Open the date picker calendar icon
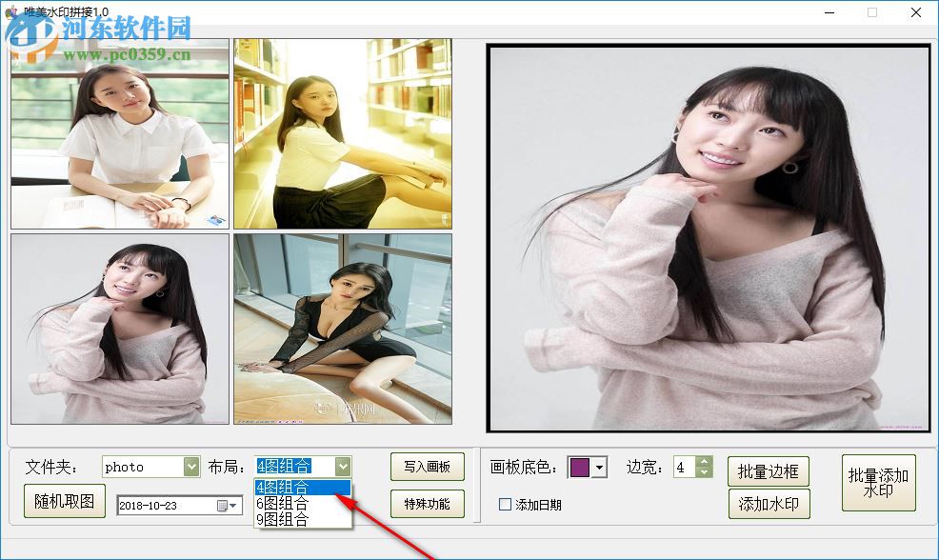The width and height of the screenshot is (939, 560). (222, 506)
